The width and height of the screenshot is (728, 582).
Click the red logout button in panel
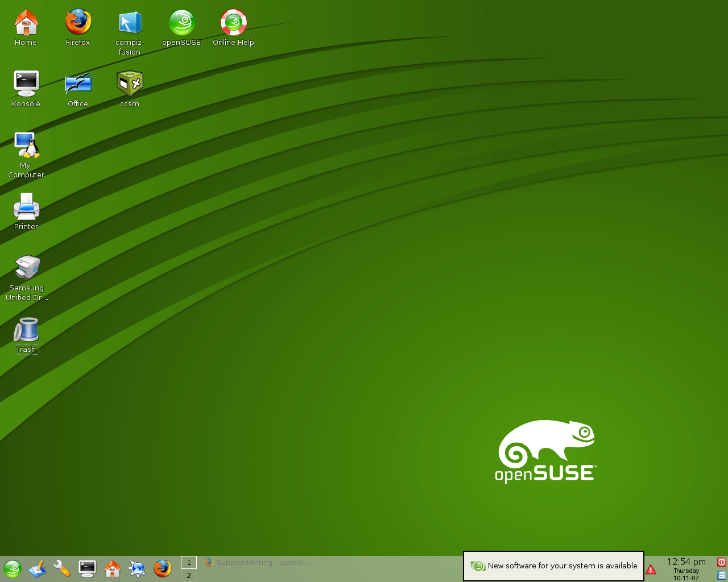[x=722, y=562]
